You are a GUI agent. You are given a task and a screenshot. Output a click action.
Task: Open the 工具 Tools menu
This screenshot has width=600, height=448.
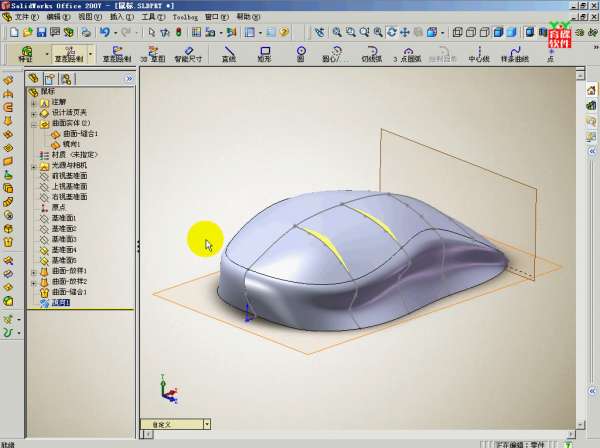click(x=149, y=17)
